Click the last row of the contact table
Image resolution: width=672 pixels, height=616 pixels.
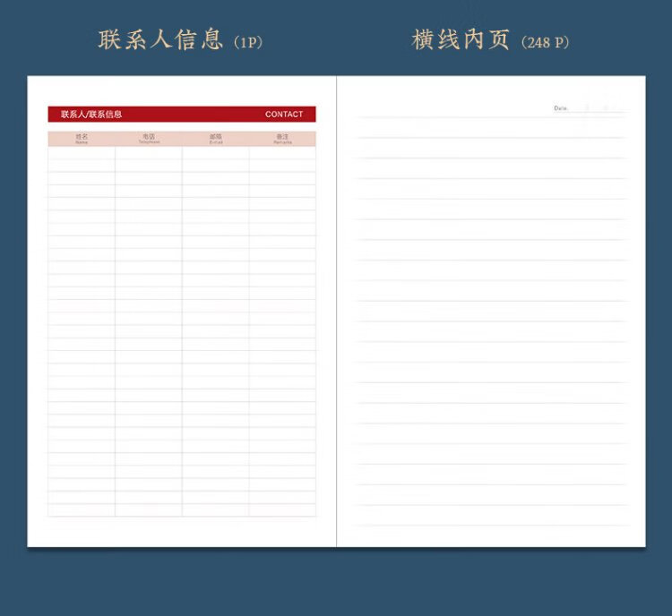point(182,510)
